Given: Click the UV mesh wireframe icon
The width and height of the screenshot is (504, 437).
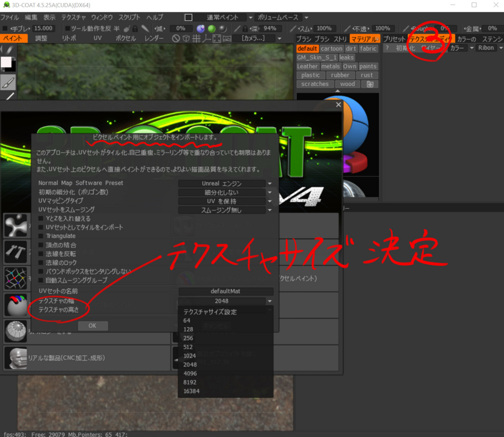Looking at the screenshot, I should click(x=15, y=278).
